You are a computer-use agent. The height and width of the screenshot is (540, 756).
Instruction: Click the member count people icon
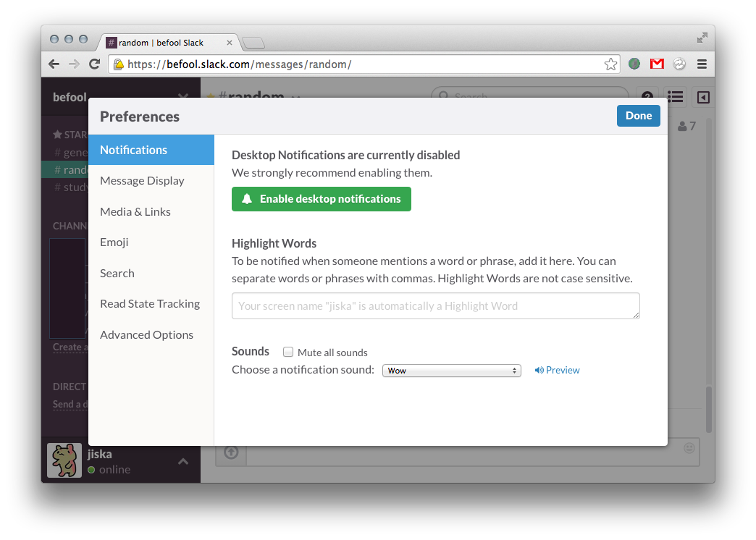click(x=682, y=127)
